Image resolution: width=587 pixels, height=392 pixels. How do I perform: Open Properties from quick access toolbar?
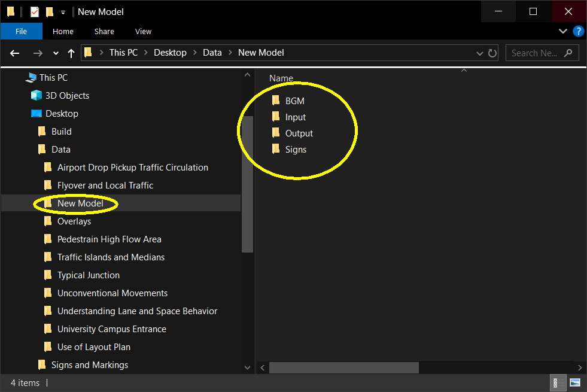tap(35, 12)
